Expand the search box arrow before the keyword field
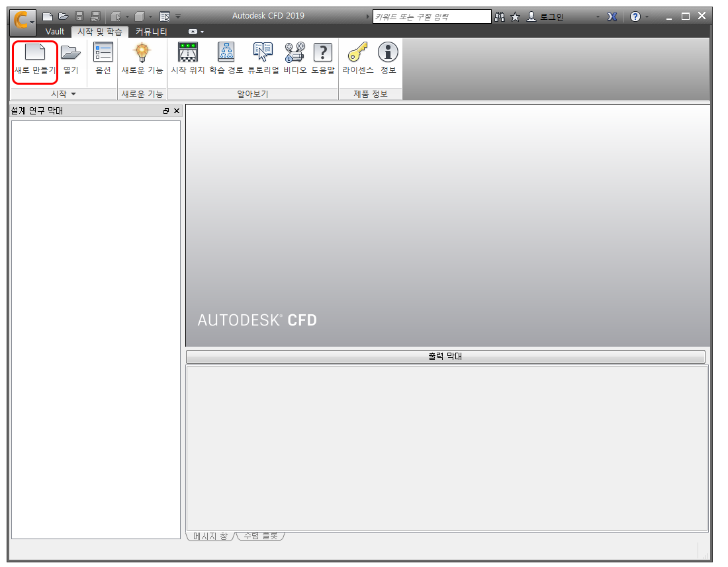 tap(368, 17)
